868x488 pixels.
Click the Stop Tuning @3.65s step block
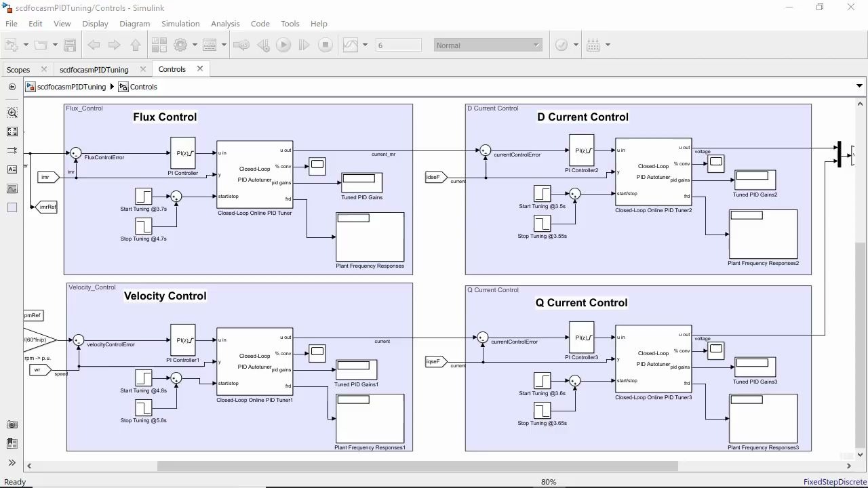tap(542, 411)
